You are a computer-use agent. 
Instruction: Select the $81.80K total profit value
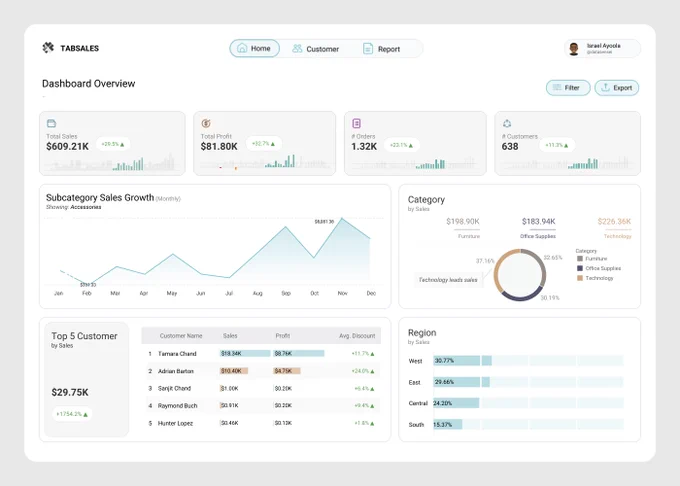[219, 147]
